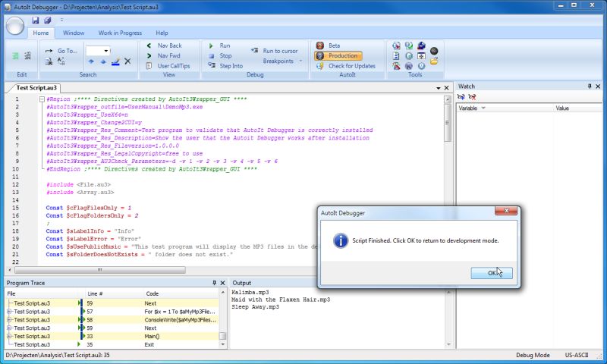Viewport: 607px width, 364px height.
Task: Click the green indent icon in Edit group
Action: point(15,55)
